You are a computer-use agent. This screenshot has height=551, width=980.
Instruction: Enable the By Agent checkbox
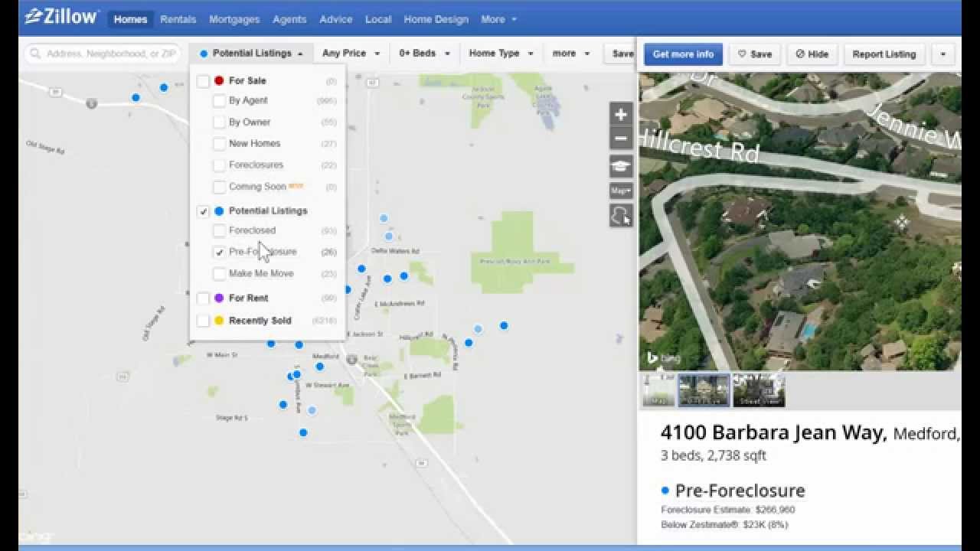coord(219,100)
